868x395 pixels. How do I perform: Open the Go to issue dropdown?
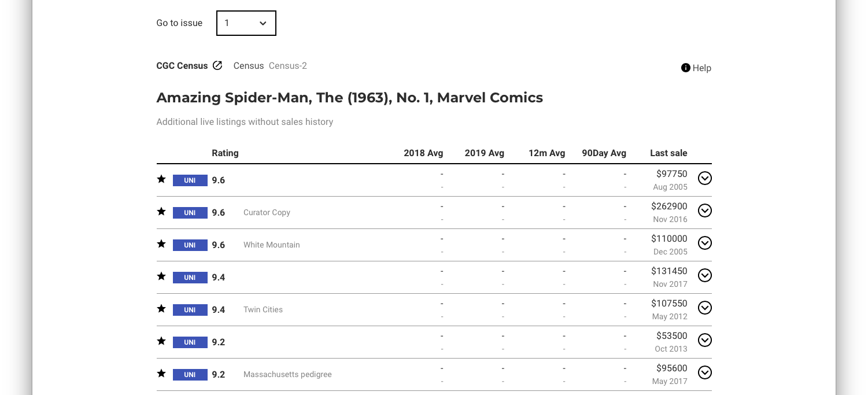246,23
